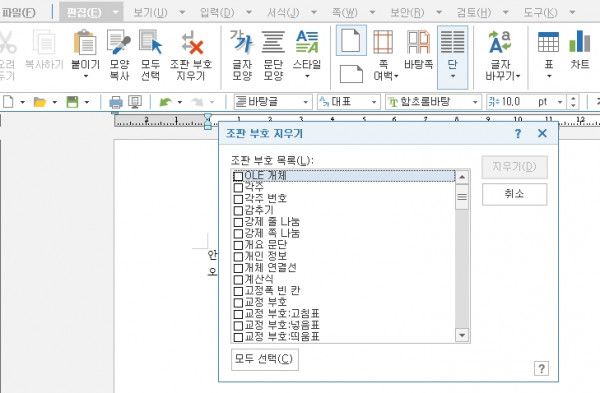Open the 입력 menu

click(217, 13)
